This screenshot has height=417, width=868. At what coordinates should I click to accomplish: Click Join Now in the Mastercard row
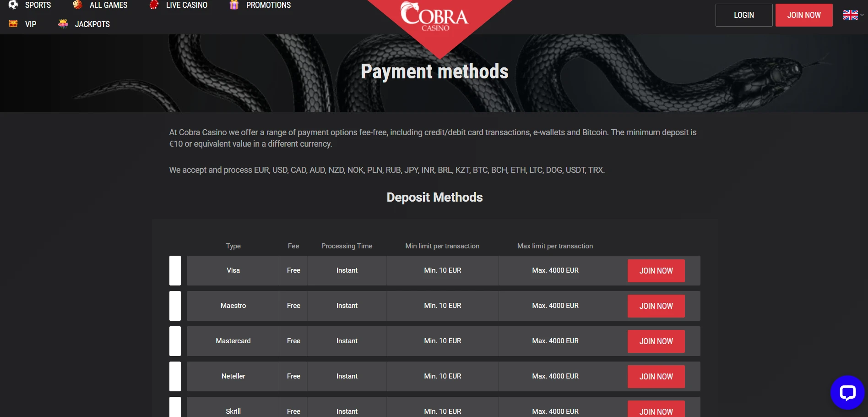click(656, 341)
